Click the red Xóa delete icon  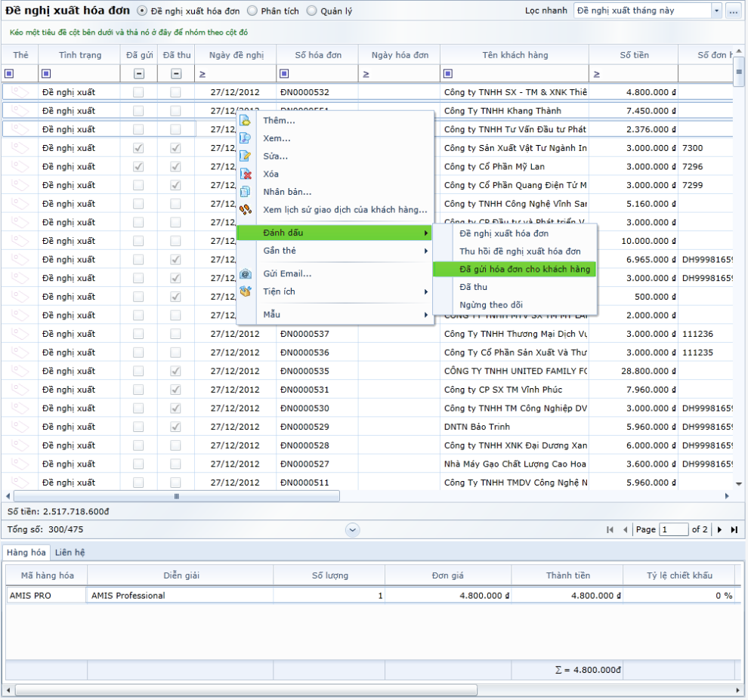click(245, 174)
